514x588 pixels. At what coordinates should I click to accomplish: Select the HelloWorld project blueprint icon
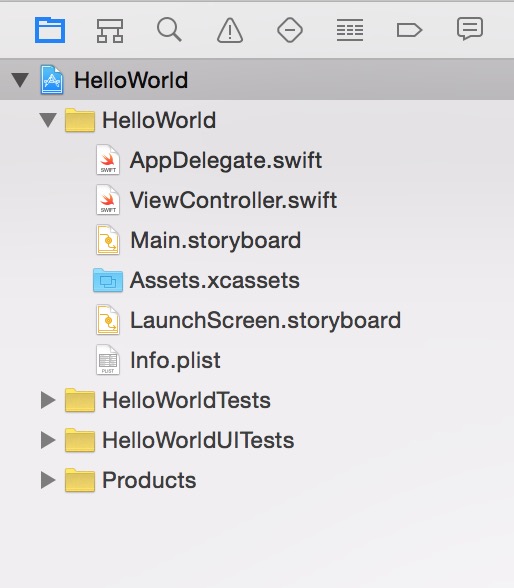pos(52,80)
